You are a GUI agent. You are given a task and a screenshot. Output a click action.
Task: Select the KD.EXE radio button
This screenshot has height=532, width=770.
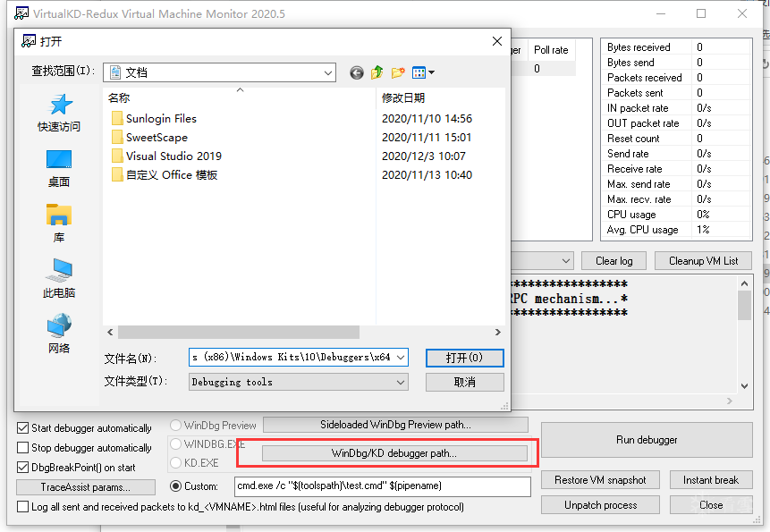pyautogui.click(x=175, y=463)
